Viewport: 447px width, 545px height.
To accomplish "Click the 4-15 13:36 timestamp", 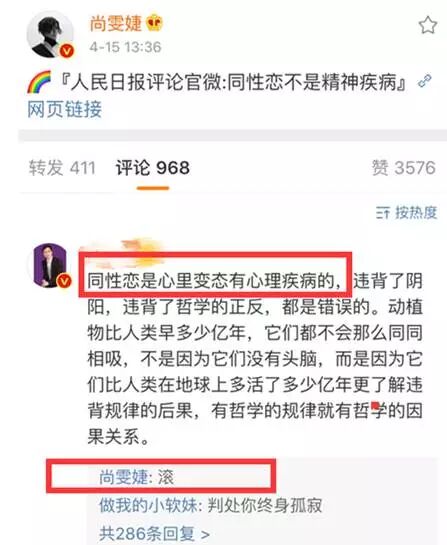I will click(125, 47).
